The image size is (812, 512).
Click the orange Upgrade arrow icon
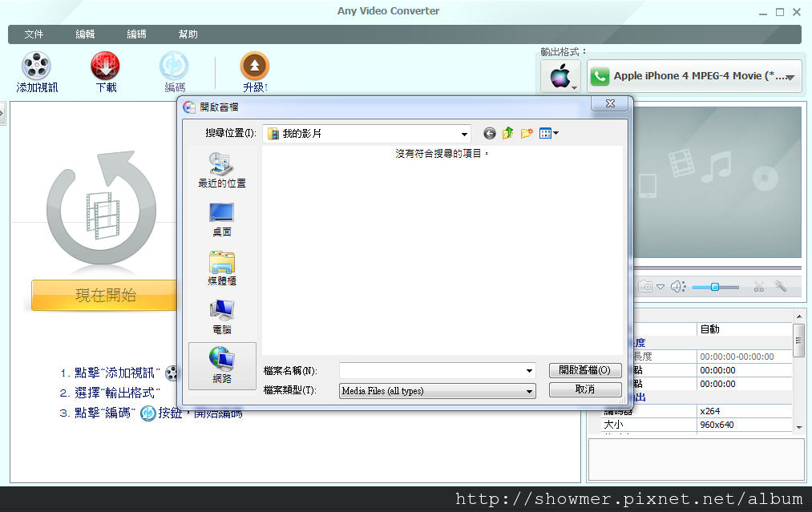(x=255, y=67)
